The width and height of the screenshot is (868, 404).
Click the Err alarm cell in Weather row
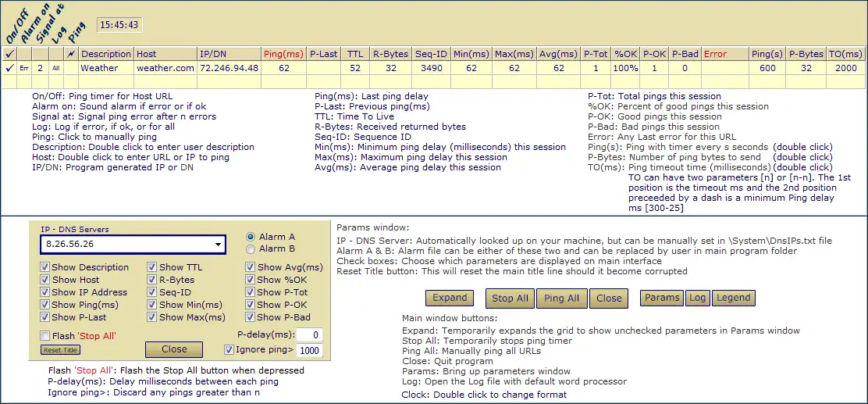tap(23, 68)
